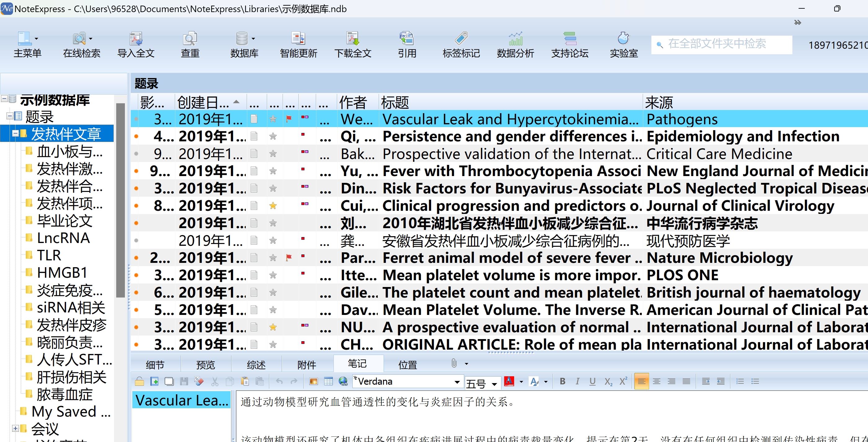Click the 在全部文件夹中检索 search field
The width and height of the screenshot is (868, 442).
coord(721,44)
